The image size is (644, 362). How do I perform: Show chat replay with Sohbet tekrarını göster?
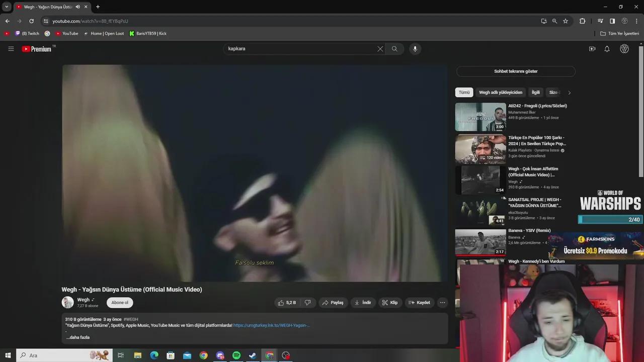click(516, 71)
